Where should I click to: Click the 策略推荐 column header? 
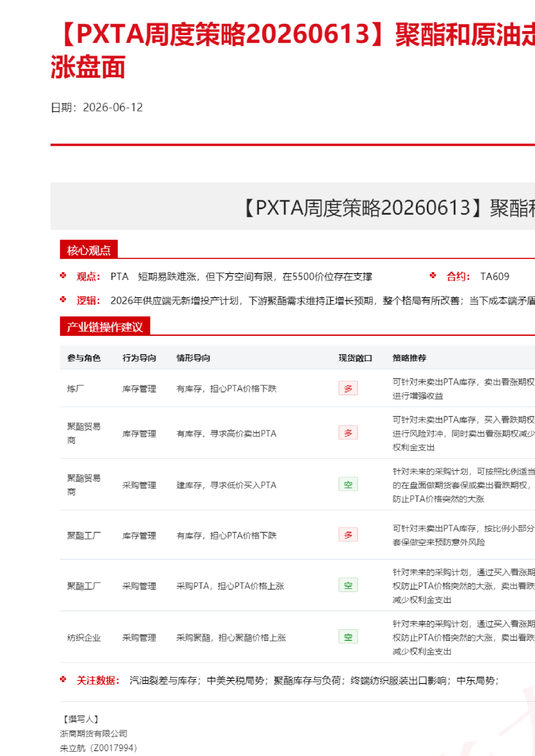click(x=409, y=358)
